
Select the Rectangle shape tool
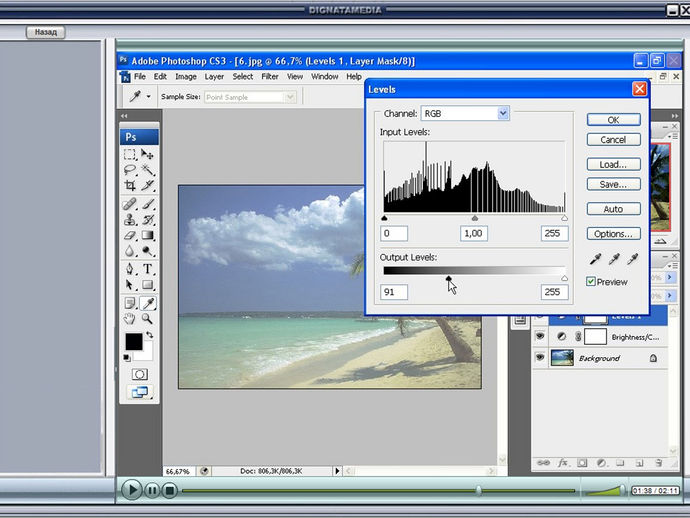(147, 285)
